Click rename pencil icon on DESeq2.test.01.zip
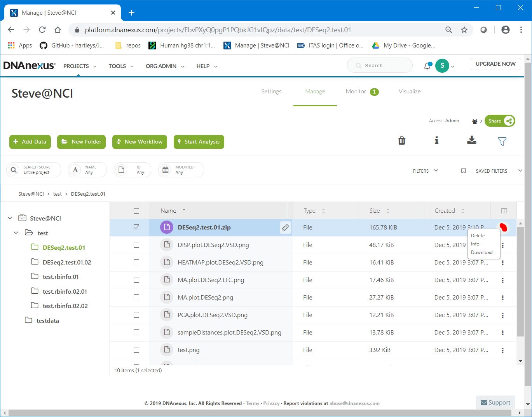This screenshot has height=417, width=532. [x=285, y=228]
